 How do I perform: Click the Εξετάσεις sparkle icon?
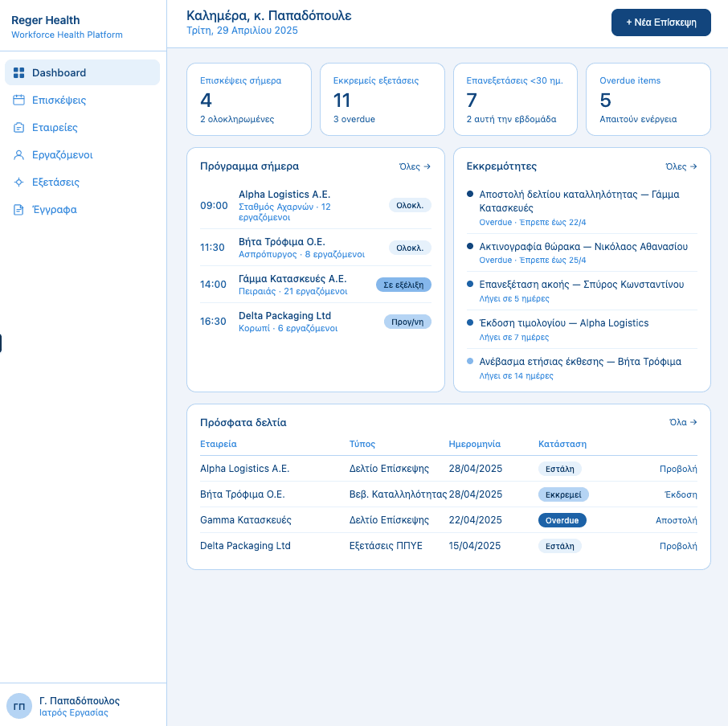click(19, 183)
